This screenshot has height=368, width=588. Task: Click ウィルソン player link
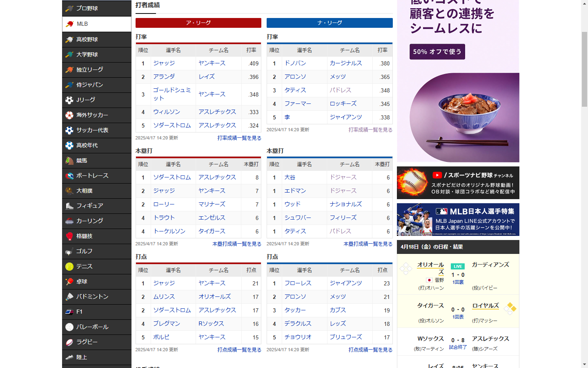[x=167, y=112]
